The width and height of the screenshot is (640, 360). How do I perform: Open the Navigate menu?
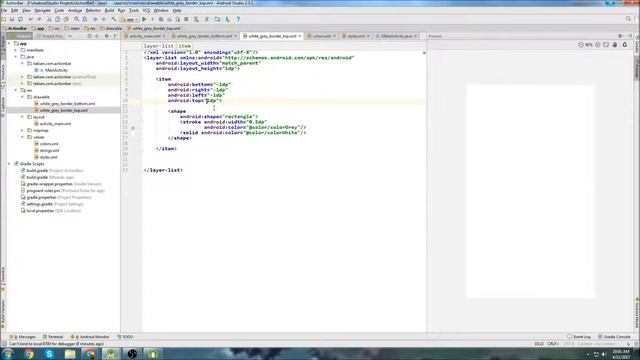point(42,10)
